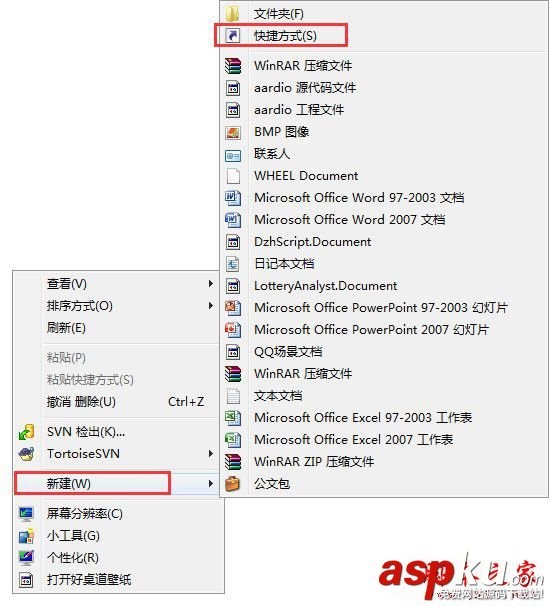Click the Word 97-2003 文档 icon
549x606 pixels.
pyautogui.click(x=233, y=198)
